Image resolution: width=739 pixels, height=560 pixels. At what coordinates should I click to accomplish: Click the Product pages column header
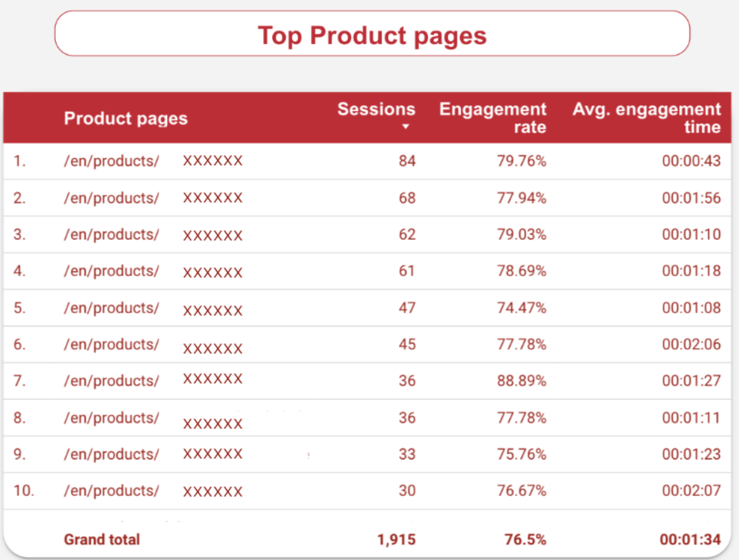pyautogui.click(x=126, y=118)
